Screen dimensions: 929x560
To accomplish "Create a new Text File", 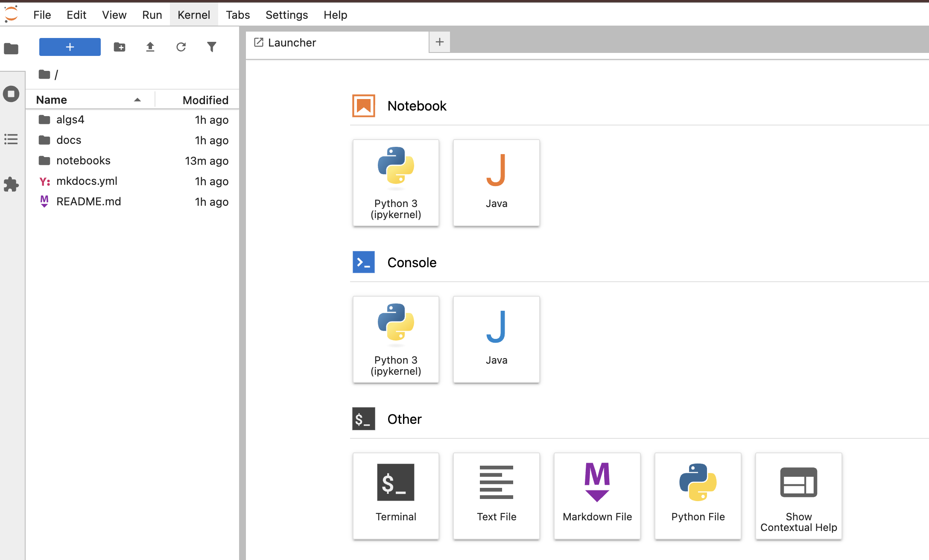I will pyautogui.click(x=497, y=496).
